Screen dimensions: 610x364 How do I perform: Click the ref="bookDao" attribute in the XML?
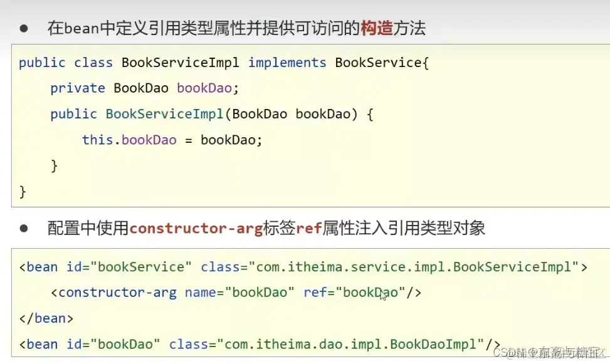354,293
